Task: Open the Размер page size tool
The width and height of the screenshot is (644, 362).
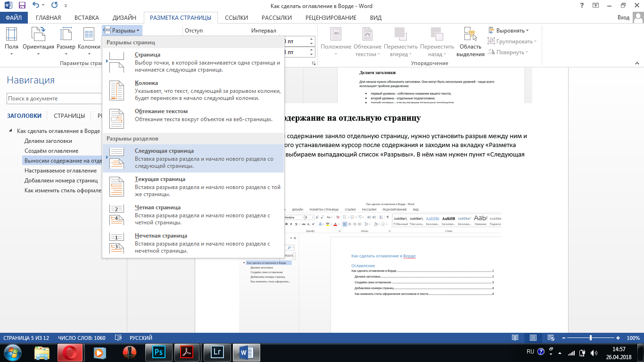Action: coord(66,41)
